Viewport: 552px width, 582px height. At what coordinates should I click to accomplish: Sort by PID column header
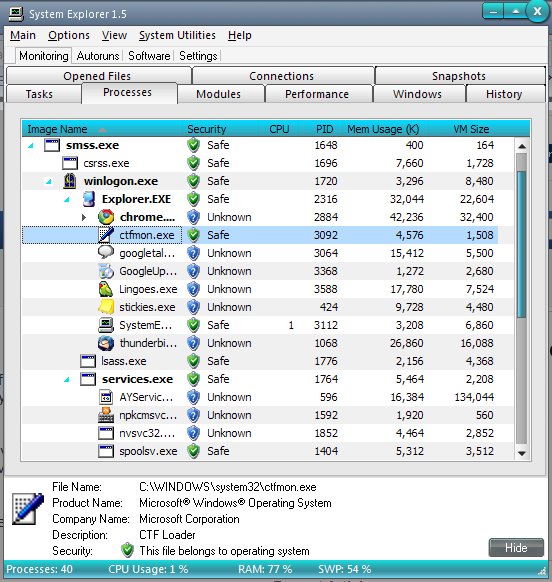tap(324, 129)
